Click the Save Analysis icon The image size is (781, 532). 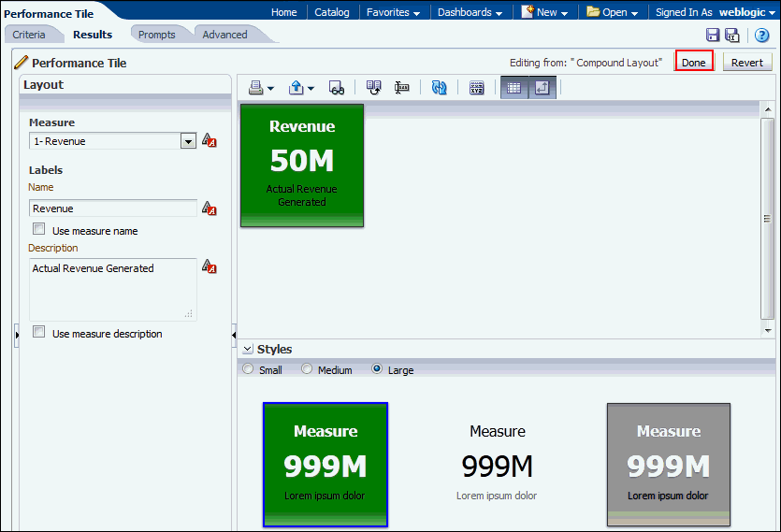[x=713, y=36]
